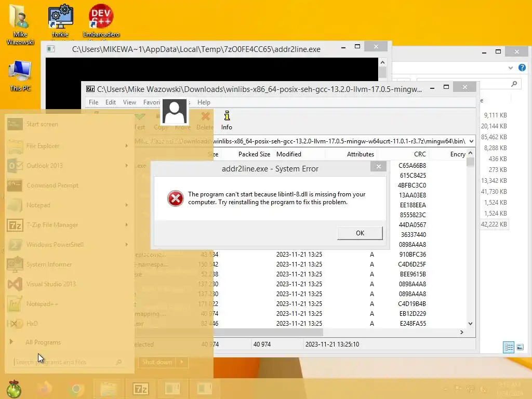Image resolution: width=532 pixels, height=399 pixels.
Task: Expand Outlook 2013 submenu arrow
Action: click(127, 166)
